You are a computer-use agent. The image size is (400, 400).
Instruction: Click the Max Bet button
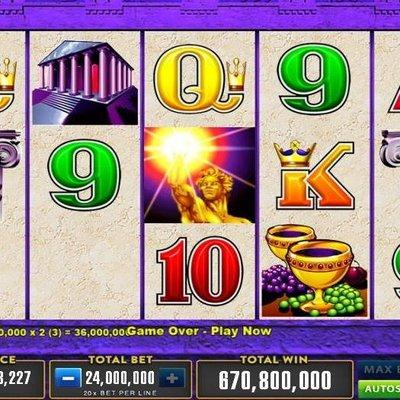point(381,369)
